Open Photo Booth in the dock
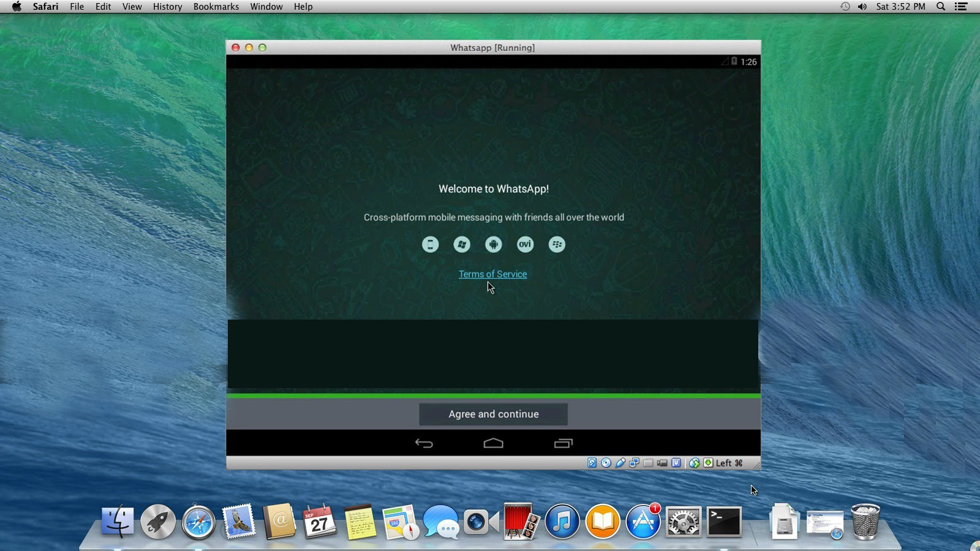The image size is (980, 551). point(522,522)
